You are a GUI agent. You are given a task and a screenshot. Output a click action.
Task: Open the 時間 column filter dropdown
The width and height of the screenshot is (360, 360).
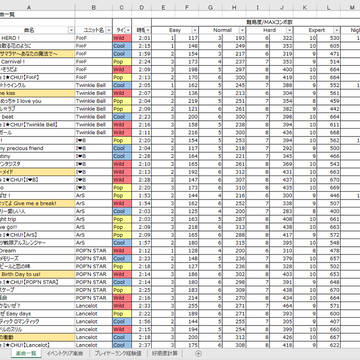tap(147, 30)
